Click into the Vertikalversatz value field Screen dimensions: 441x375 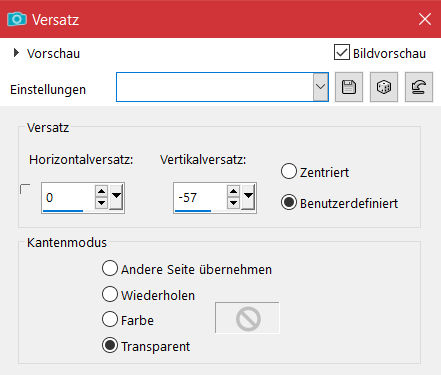(x=200, y=197)
